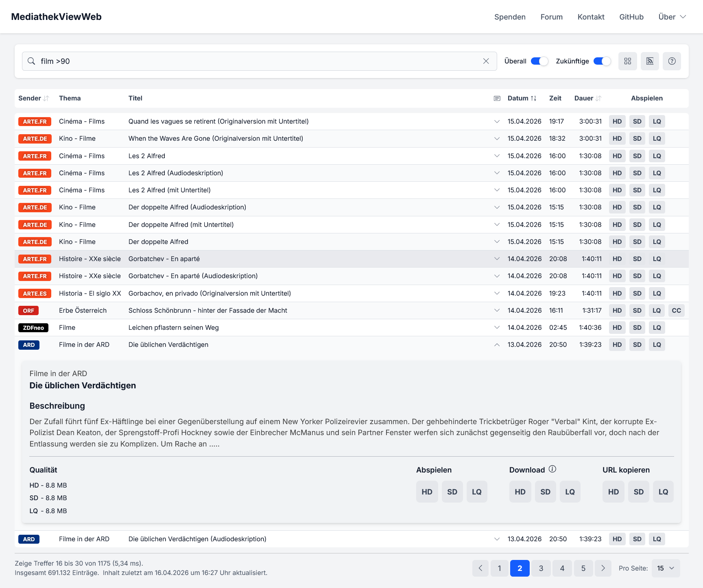This screenshot has width=703, height=588.
Task: Open the Über dropdown menu
Action: 672,17
